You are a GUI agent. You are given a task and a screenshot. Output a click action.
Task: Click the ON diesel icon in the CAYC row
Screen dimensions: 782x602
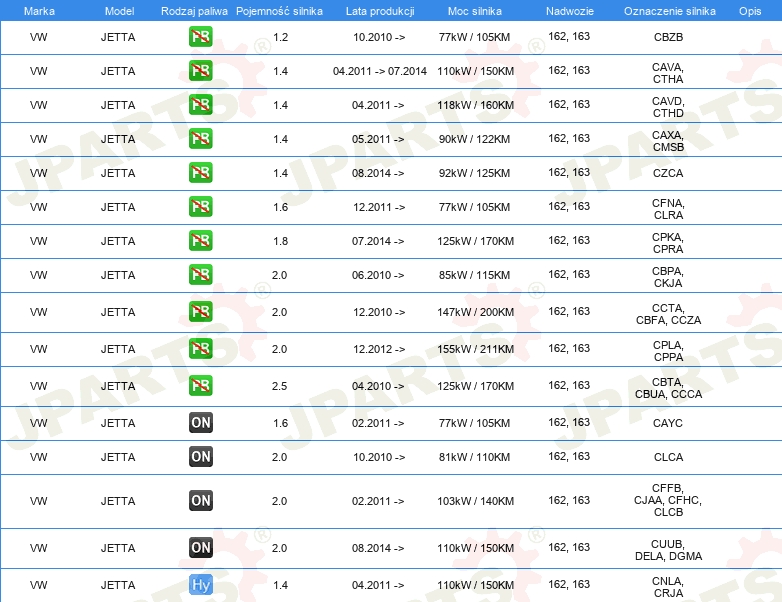coord(200,422)
